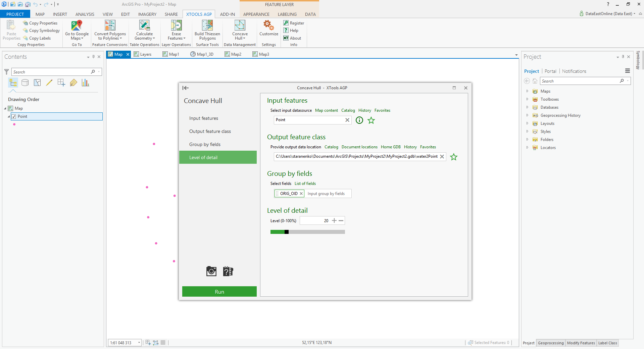Click the Paste Properties icon
Screen dimensions: 644x349
pos(11,26)
